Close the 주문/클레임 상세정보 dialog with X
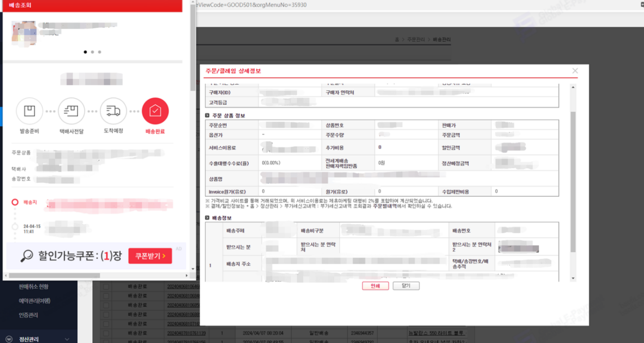The image size is (644, 343). [575, 71]
